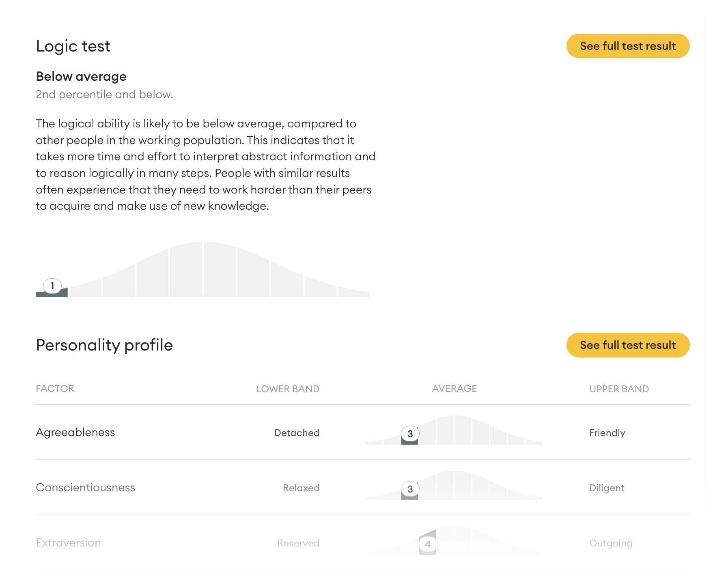Click the AVERAGE column header
Image resolution: width=728 pixels, height=585 pixels.
click(454, 389)
